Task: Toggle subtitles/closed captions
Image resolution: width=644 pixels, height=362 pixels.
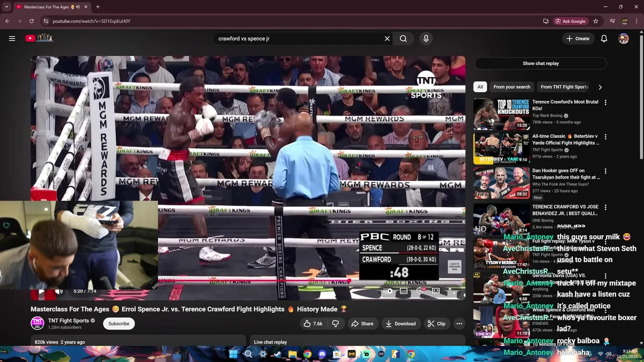Action: pos(404,291)
